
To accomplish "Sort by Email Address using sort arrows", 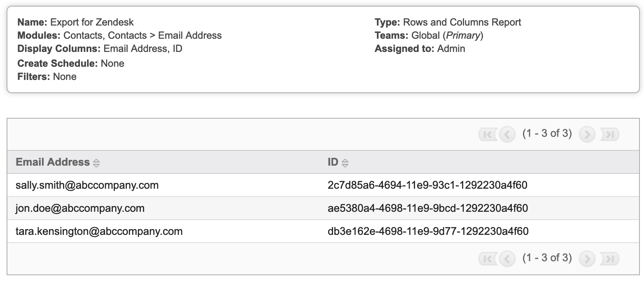I will (96, 163).
